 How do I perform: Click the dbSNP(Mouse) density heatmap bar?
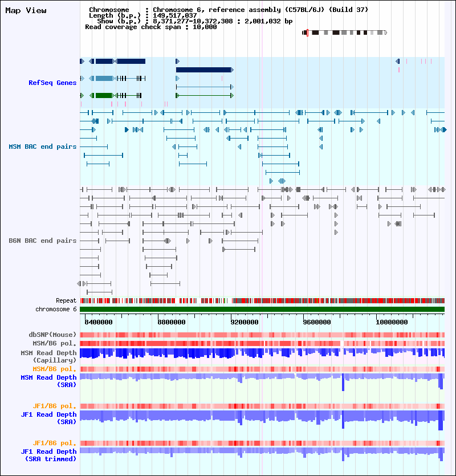tap(262, 335)
